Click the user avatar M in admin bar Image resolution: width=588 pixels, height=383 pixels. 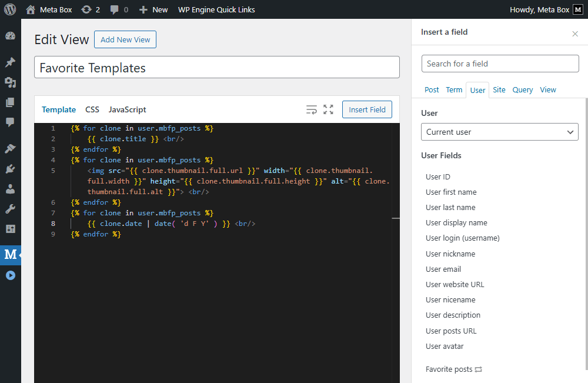(578, 9)
